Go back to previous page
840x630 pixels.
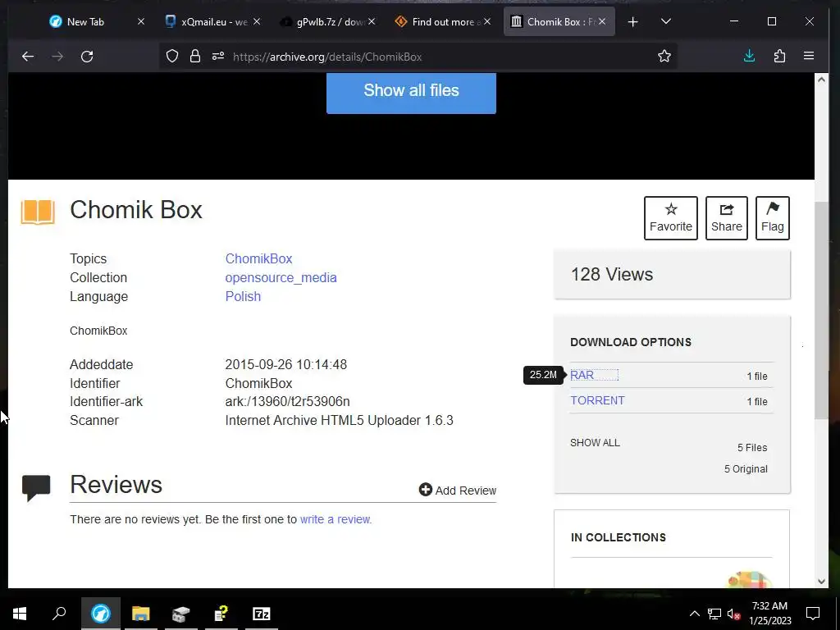[x=28, y=57]
